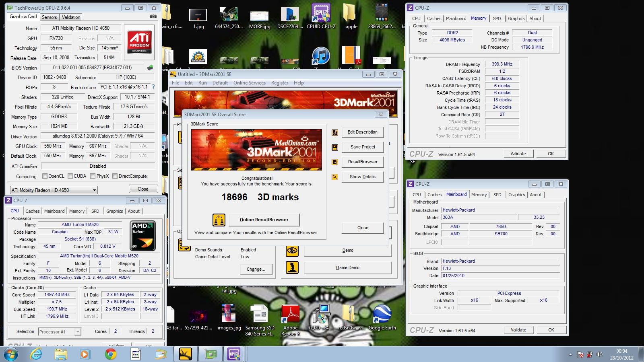Click the Show Details button
644x362 pixels.
coord(363,177)
